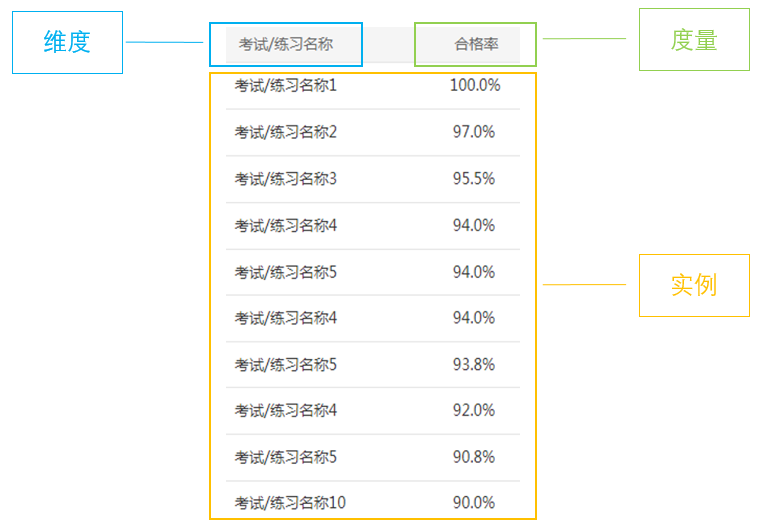Screen dimensions: 766x531
Task: Click the 95.5% pass rate value
Action: [x=474, y=179]
